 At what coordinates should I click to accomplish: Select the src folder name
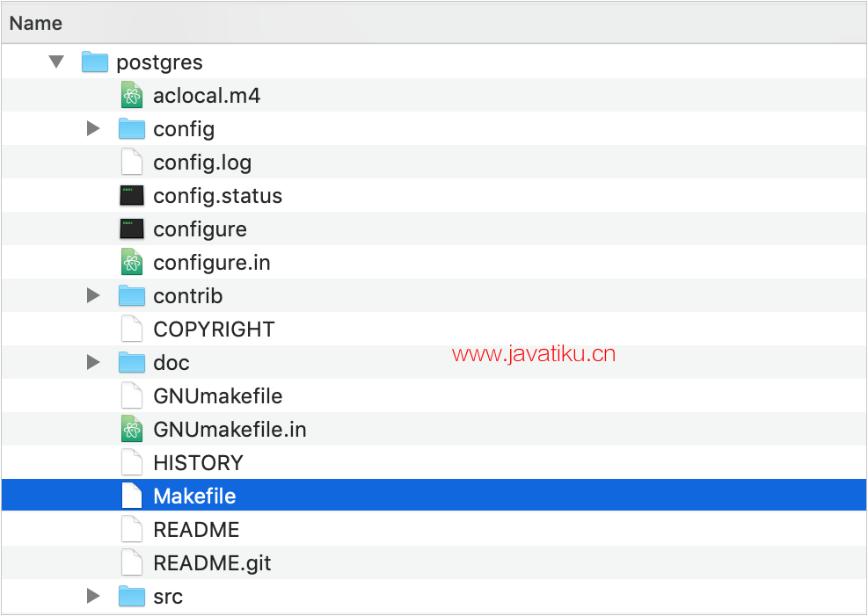pyautogui.click(x=168, y=598)
